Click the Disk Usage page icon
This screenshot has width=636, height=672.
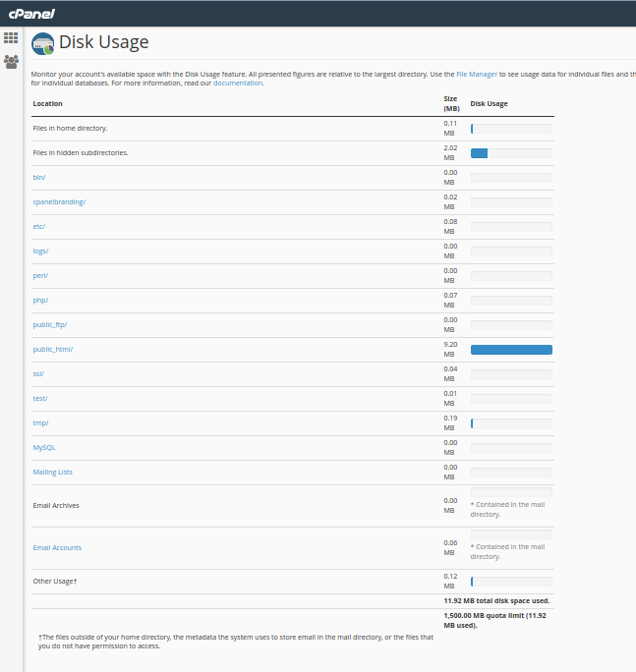tap(42, 43)
